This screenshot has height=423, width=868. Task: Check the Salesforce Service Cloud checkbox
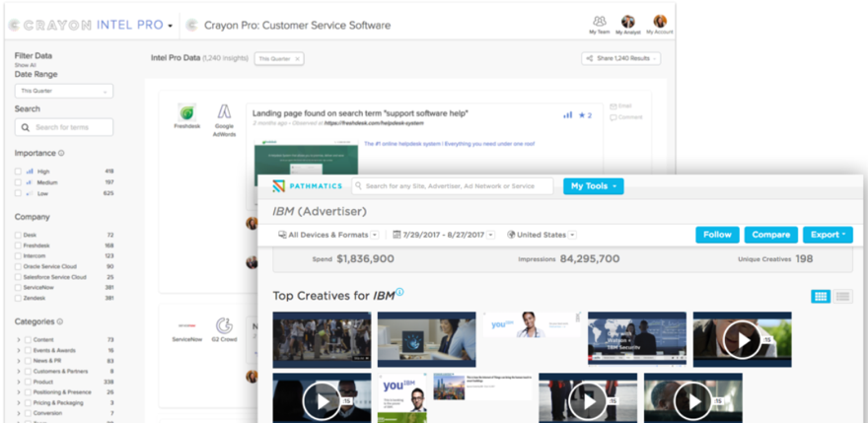tap(19, 277)
